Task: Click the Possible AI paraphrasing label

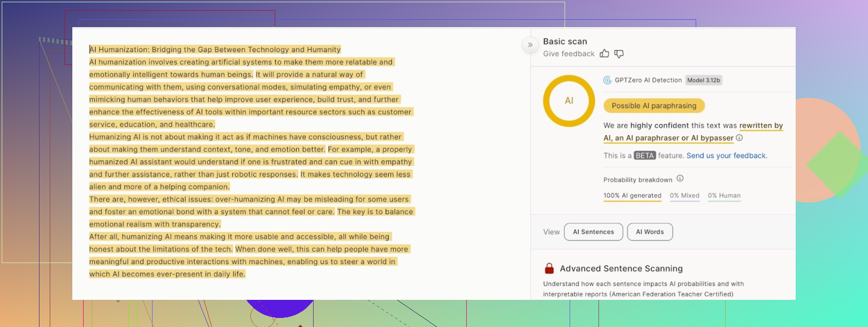Action: [x=654, y=106]
